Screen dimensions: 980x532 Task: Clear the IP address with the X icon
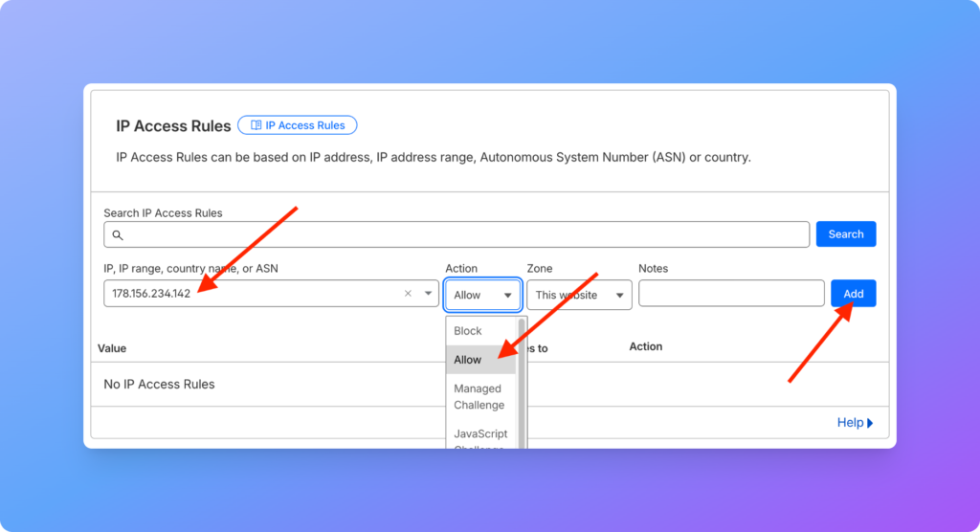(408, 294)
